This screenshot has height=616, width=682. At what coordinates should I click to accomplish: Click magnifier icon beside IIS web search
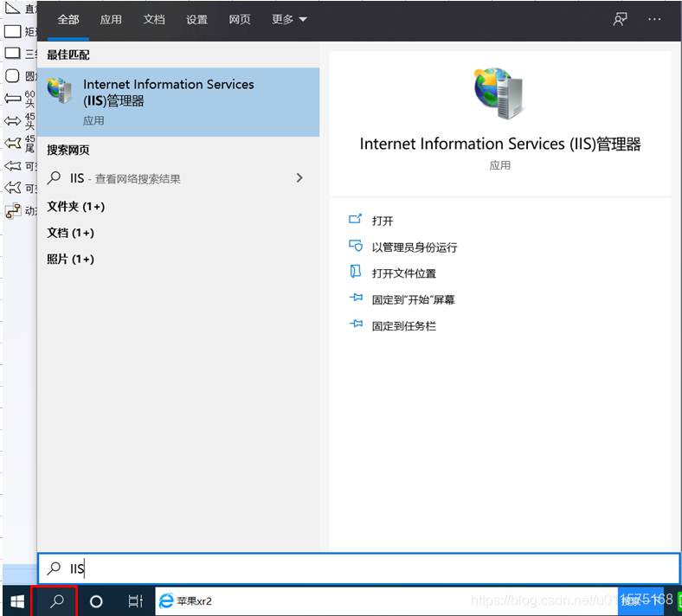[54, 178]
